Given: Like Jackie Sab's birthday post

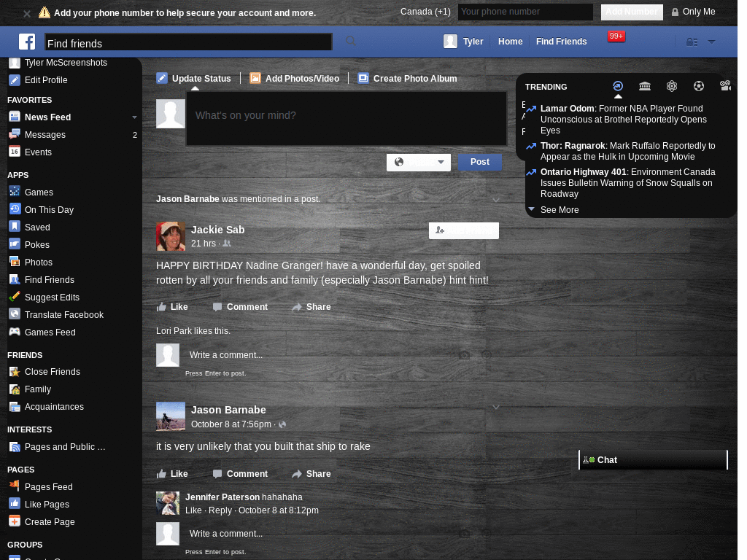Looking at the screenshot, I should [172, 307].
